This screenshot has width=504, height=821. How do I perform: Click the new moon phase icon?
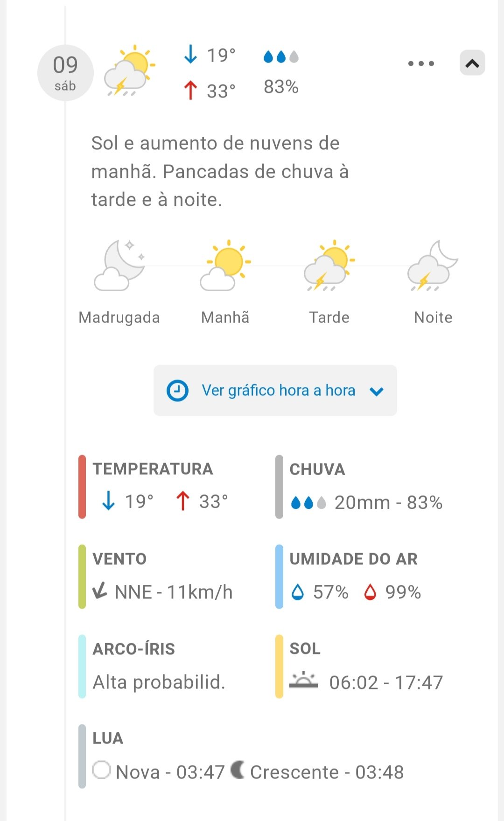tap(101, 770)
